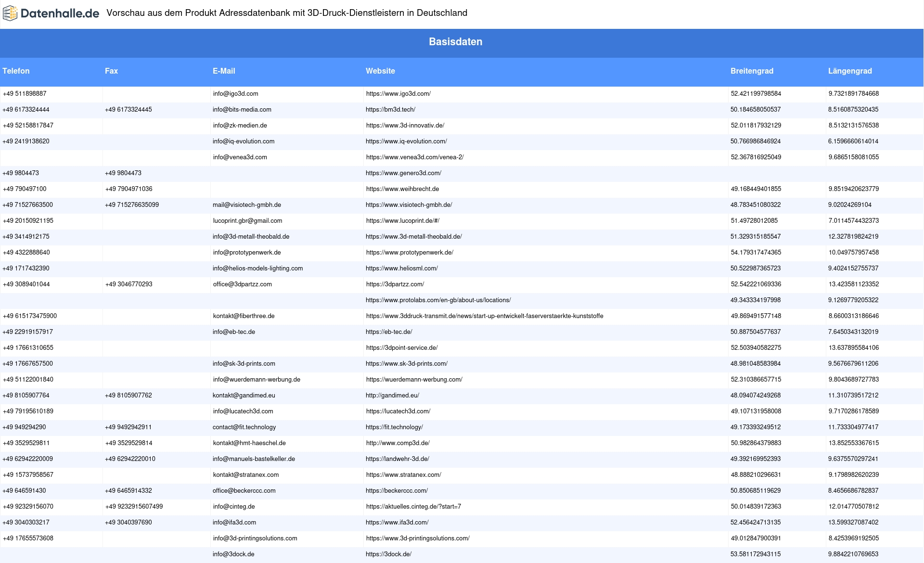Open website https://www.genero3d.com/
Viewport: 924px width, 563px height.
403,173
